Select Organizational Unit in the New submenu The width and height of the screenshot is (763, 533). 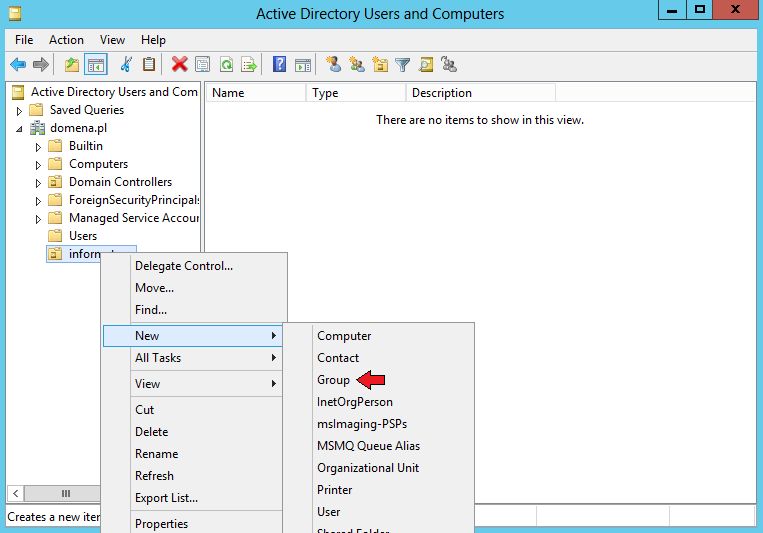pos(368,468)
